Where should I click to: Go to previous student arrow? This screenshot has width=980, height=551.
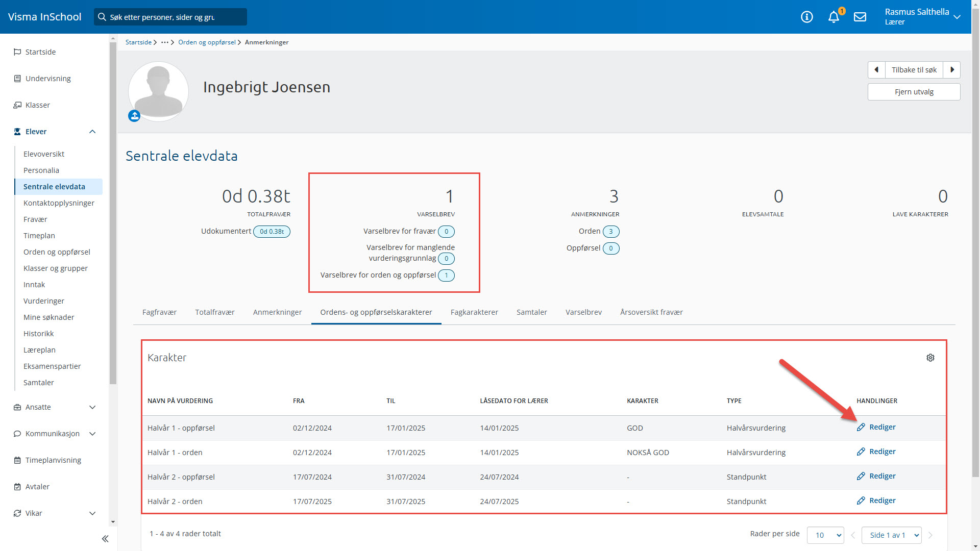coord(876,70)
